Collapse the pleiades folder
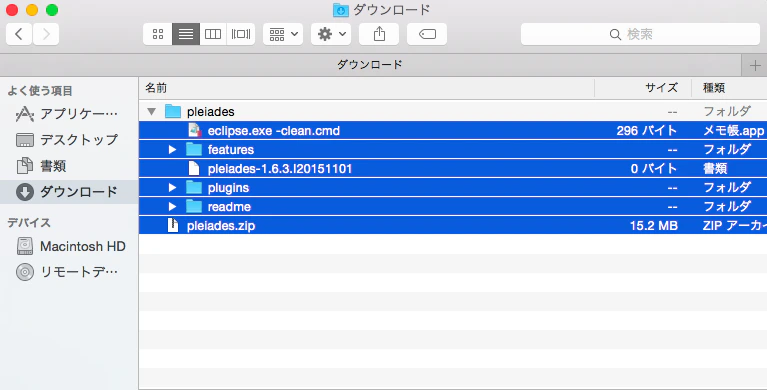The image size is (767, 390). [152, 112]
